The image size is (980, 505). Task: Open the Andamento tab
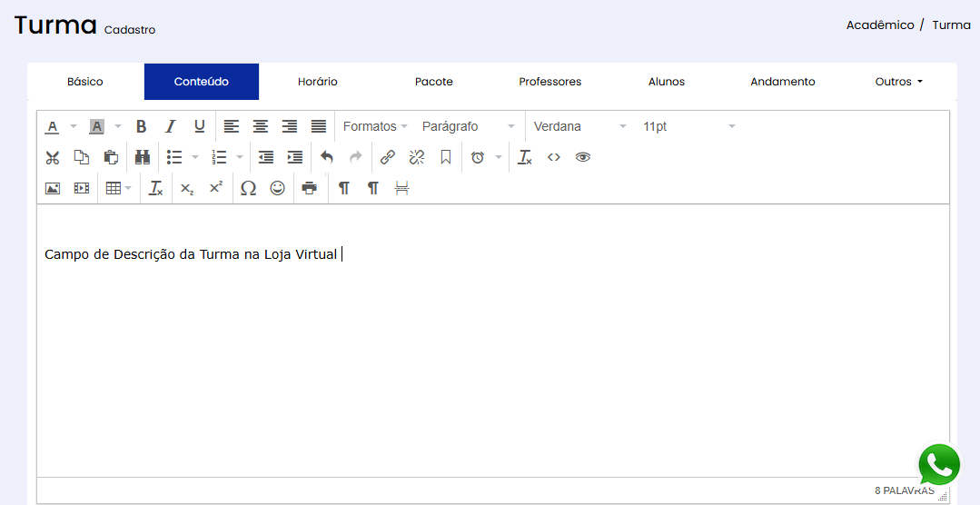click(x=783, y=82)
